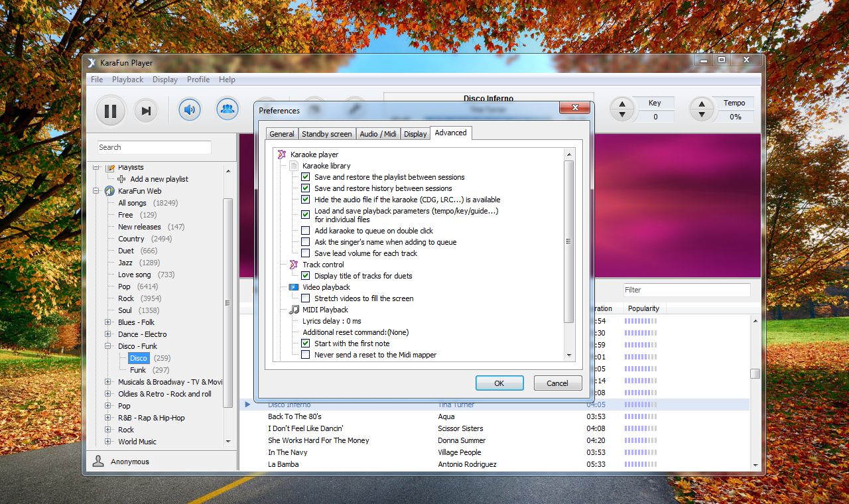Screen dimensions: 849x504
Task: Click the KaraFun Web compass icon
Action: [x=110, y=191]
